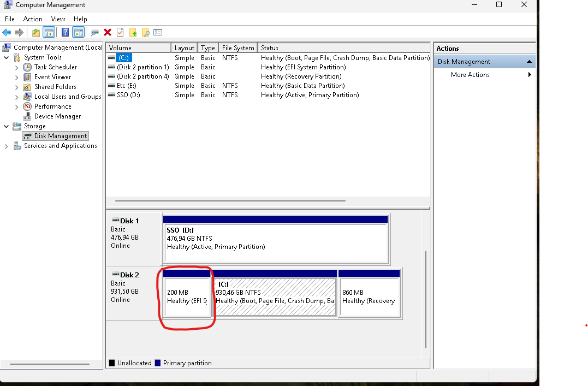Click the Back arrow toolbar icon
Image resolution: width=588 pixels, height=386 pixels.
click(7, 33)
